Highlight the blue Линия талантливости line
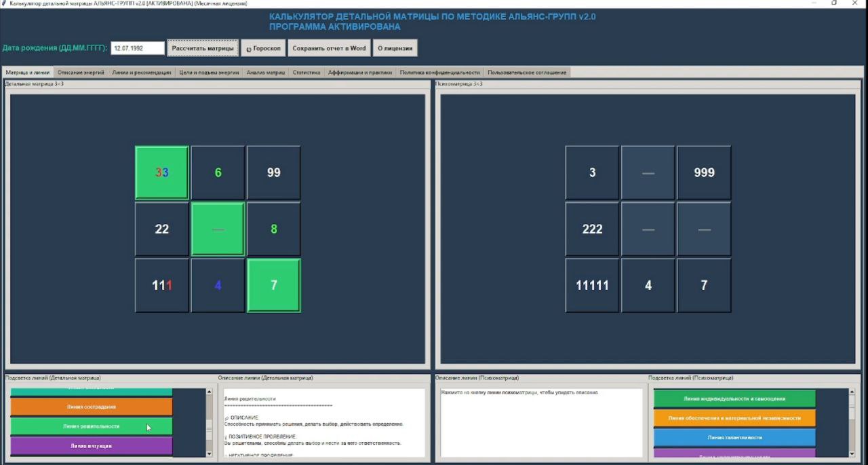868x465 pixels. [x=734, y=438]
